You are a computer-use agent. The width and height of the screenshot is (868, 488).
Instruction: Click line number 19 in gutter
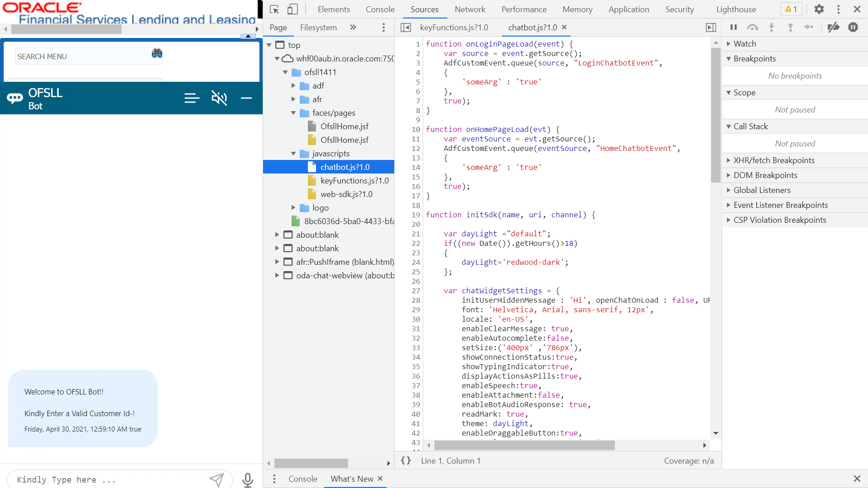click(x=415, y=215)
